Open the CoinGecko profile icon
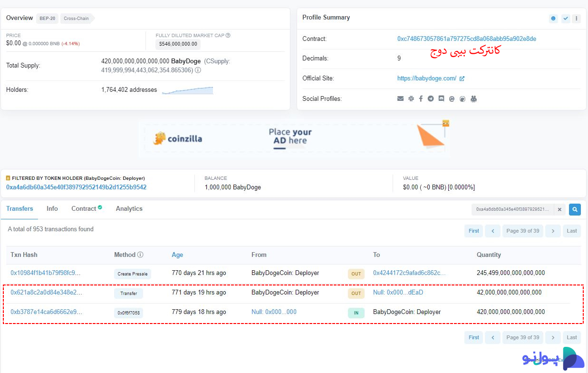 tap(463, 99)
